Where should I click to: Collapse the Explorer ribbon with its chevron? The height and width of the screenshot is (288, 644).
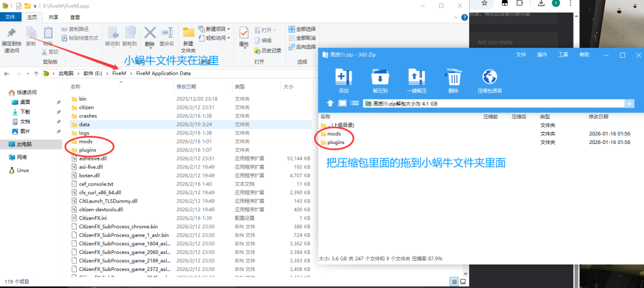(x=455, y=18)
